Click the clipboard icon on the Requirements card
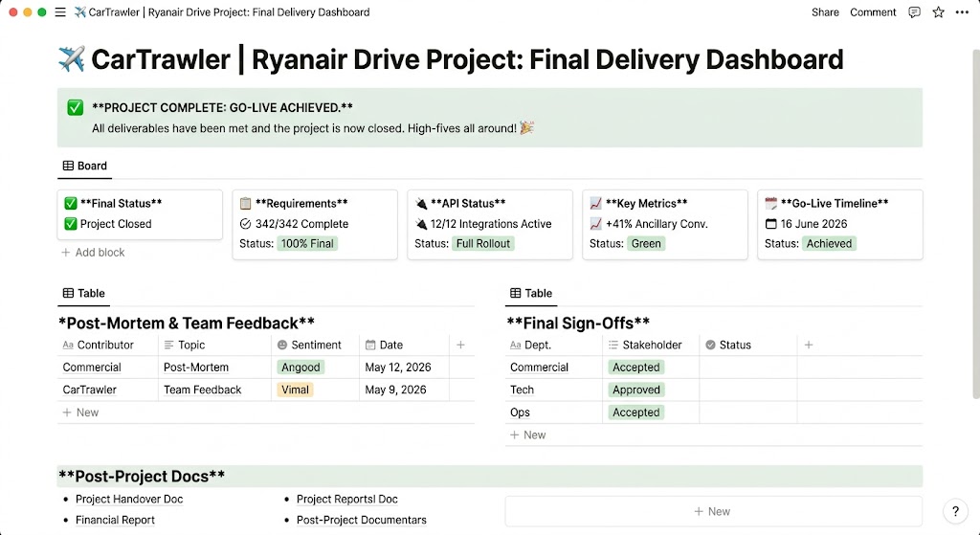 pos(246,203)
